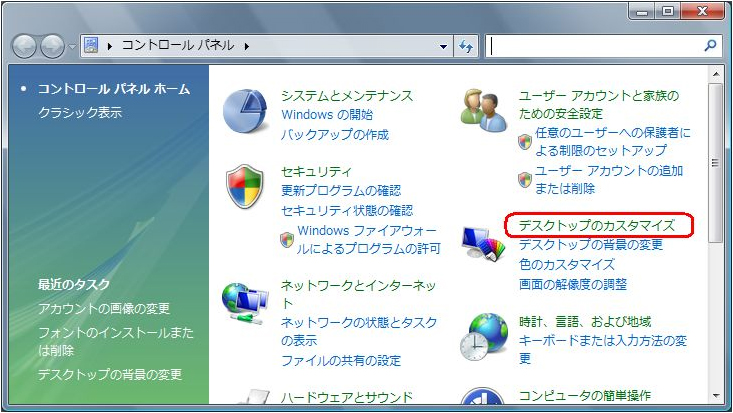Click the scrollbar up arrow

click(715, 74)
